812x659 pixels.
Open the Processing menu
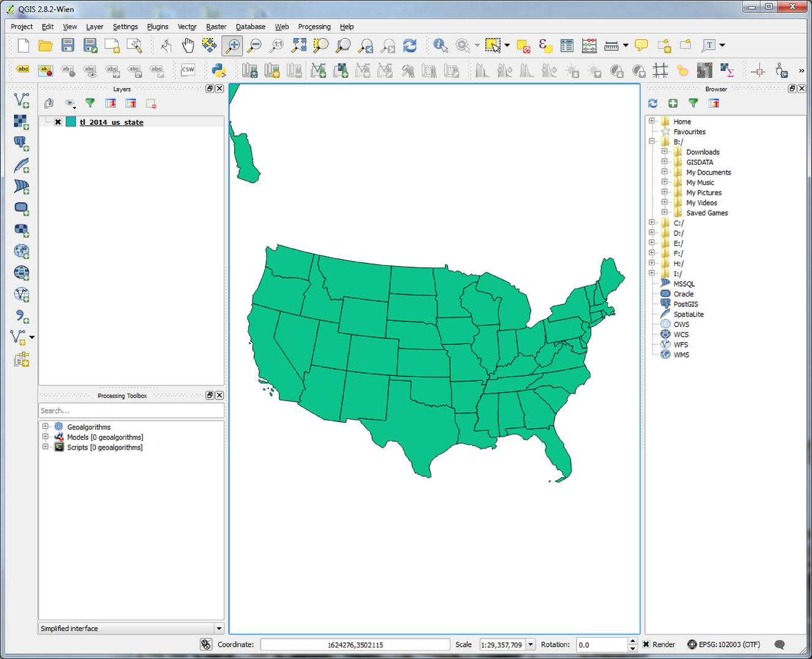(314, 27)
